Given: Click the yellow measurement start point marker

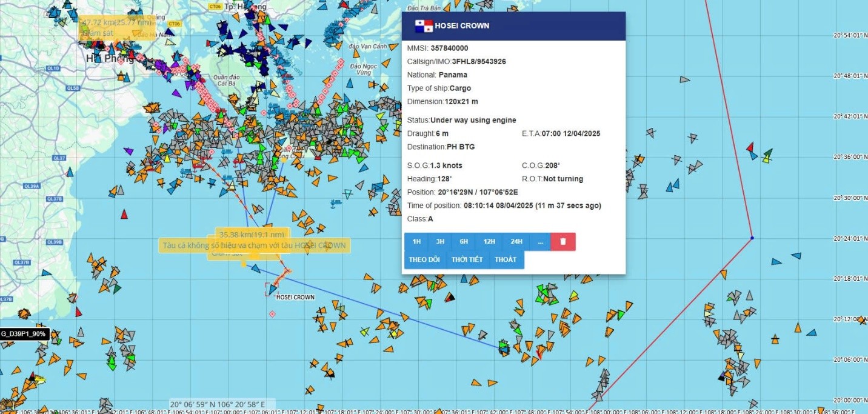Looking at the screenshot, I should [244, 264].
